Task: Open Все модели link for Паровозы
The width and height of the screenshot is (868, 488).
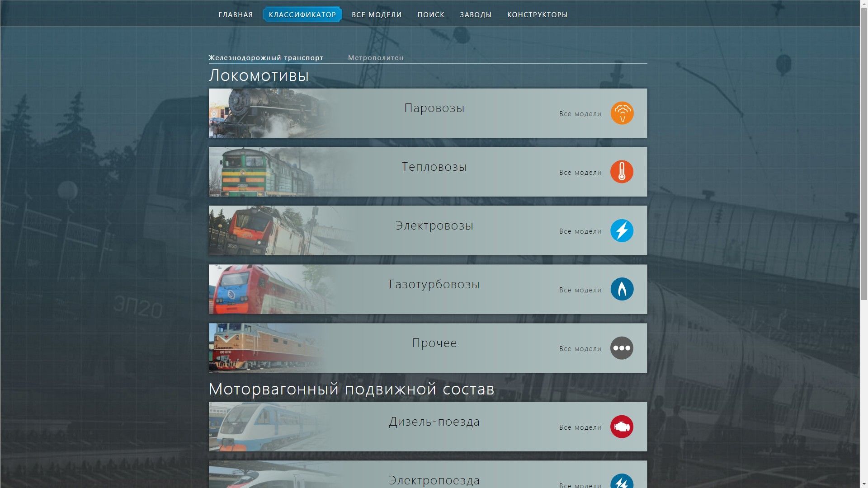Action: click(580, 114)
